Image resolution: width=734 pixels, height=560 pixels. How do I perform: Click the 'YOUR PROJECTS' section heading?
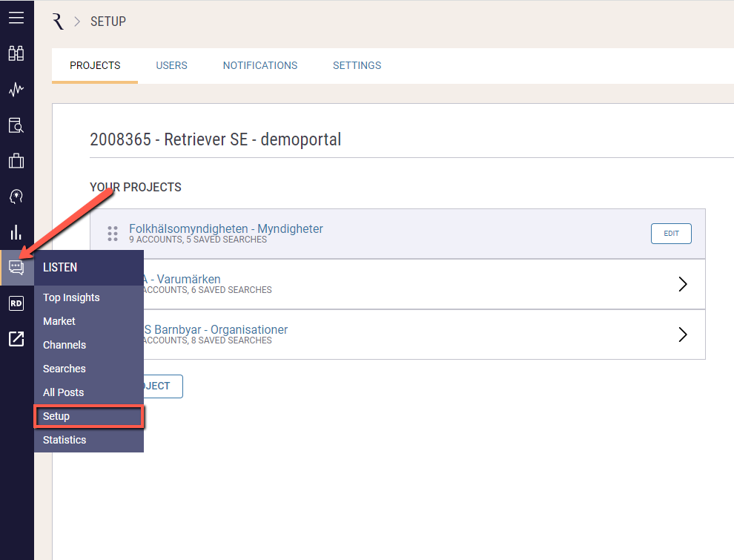(x=136, y=188)
